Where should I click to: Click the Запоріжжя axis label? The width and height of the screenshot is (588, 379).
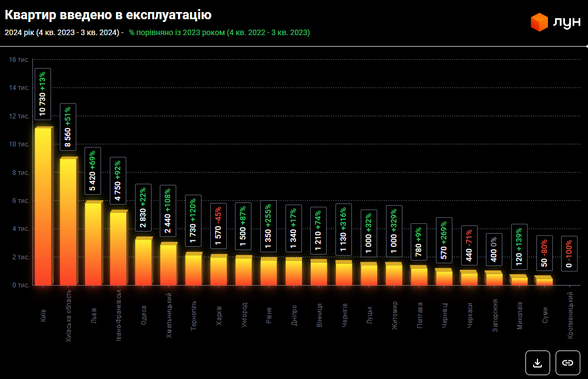[495, 313]
